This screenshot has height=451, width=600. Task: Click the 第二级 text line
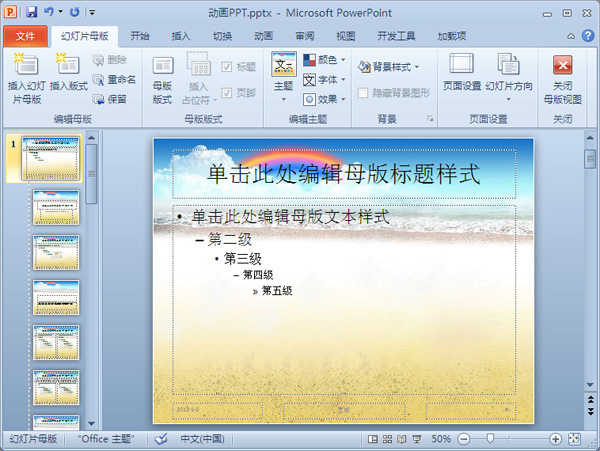(x=230, y=239)
